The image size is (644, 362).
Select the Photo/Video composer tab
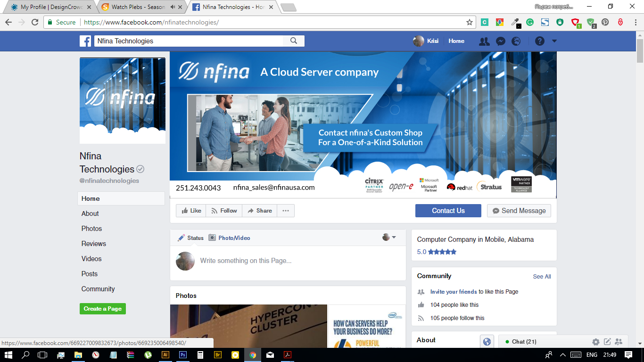click(230, 238)
